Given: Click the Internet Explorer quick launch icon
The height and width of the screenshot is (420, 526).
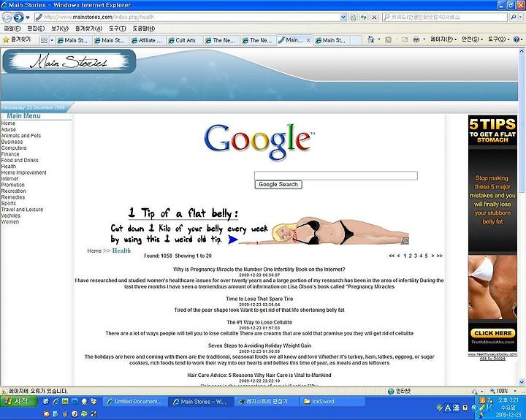Looking at the screenshot, I should point(56,402).
